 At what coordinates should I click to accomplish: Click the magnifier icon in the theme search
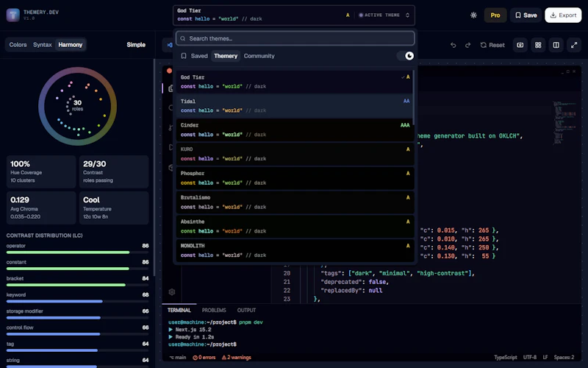(x=182, y=38)
